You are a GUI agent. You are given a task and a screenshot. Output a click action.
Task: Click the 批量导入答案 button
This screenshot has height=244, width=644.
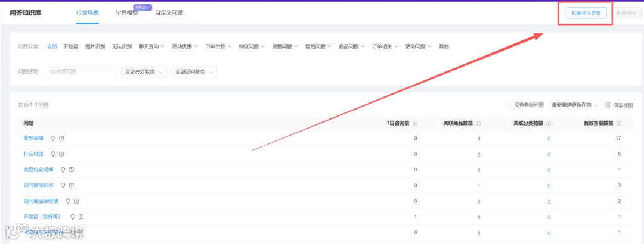pos(586,13)
